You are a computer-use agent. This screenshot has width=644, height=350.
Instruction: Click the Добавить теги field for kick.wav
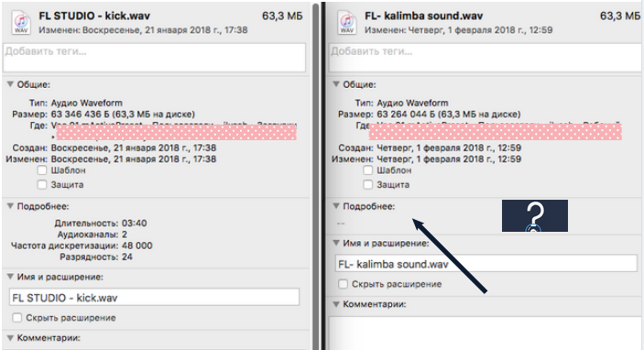pos(155,58)
